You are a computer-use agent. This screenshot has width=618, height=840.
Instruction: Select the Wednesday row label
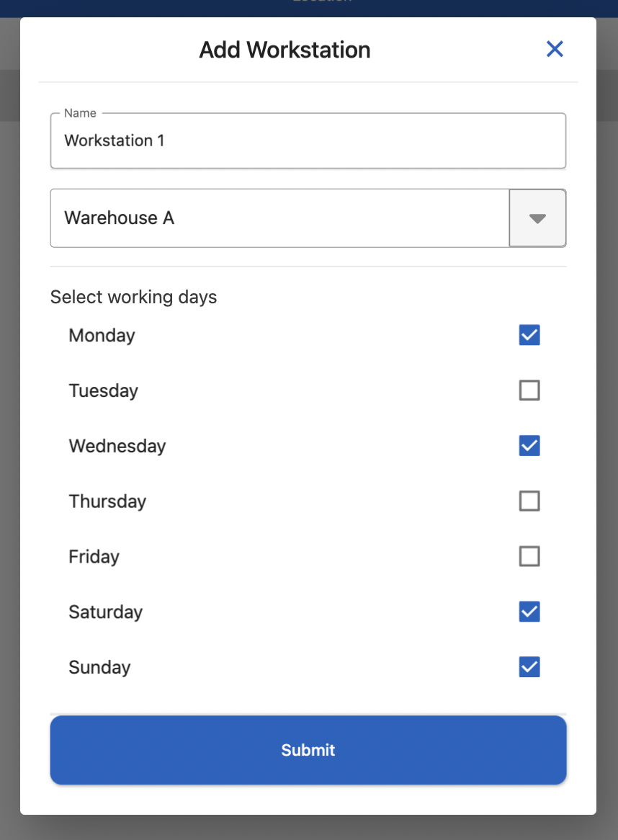[x=117, y=446]
